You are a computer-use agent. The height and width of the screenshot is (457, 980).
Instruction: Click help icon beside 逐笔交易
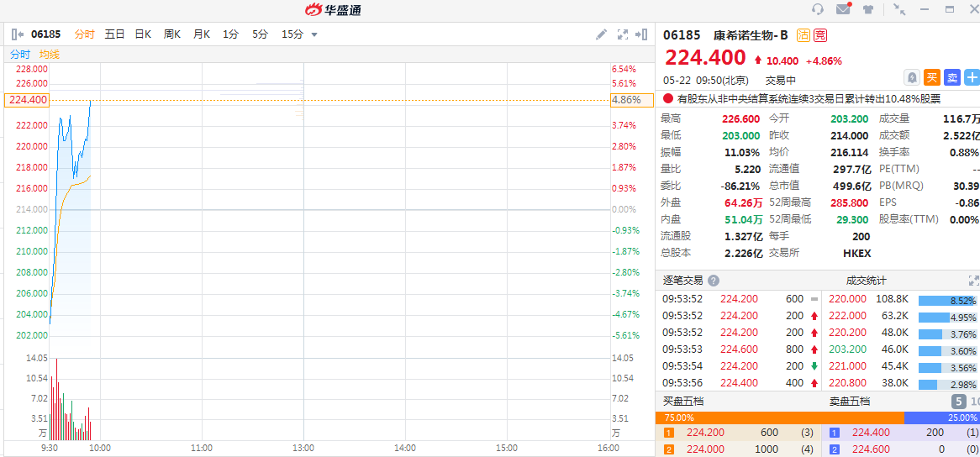click(x=714, y=281)
